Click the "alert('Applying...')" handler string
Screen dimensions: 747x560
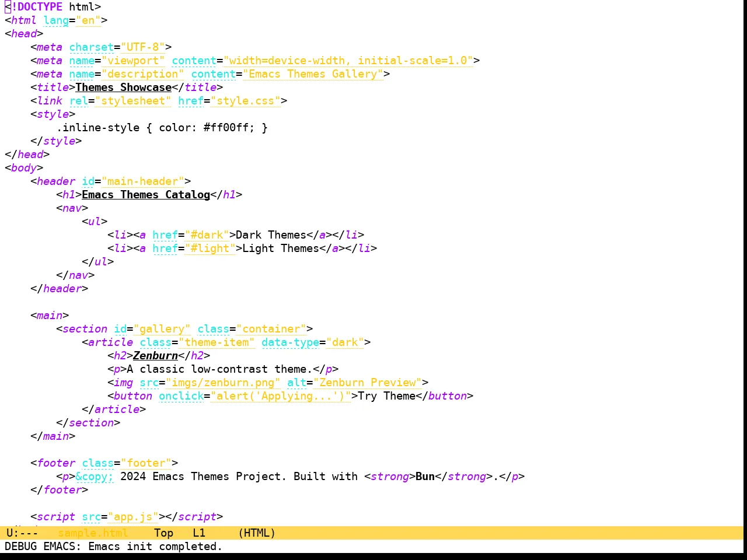tap(281, 396)
